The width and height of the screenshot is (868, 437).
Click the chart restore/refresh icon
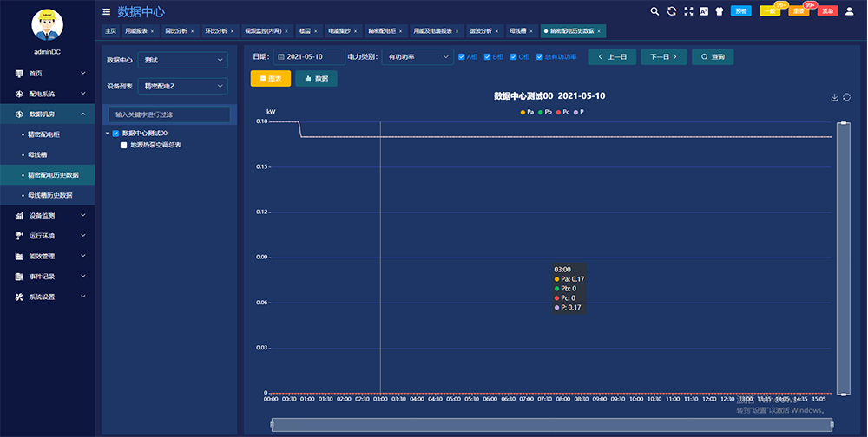click(x=847, y=97)
